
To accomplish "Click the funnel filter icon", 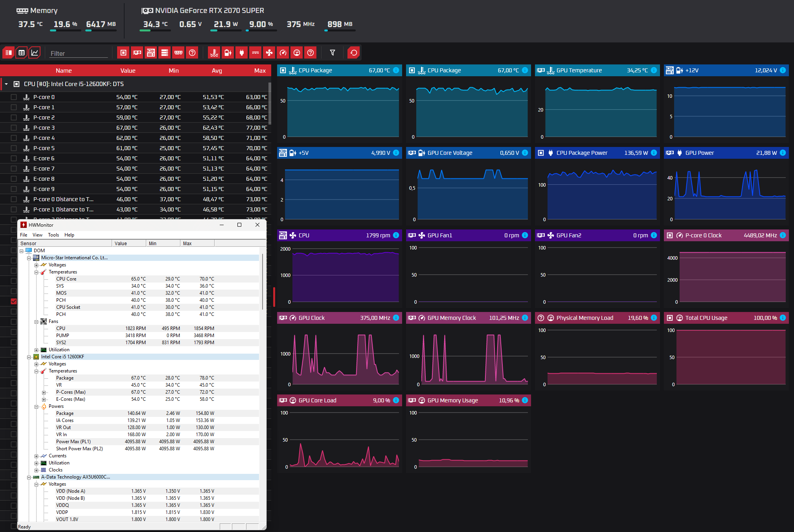I will click(x=333, y=53).
